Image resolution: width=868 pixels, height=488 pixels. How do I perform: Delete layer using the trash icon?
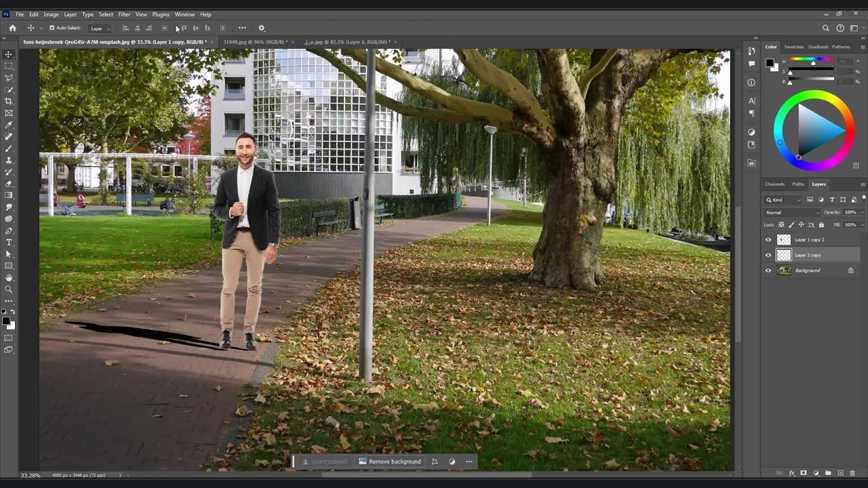[x=852, y=473]
